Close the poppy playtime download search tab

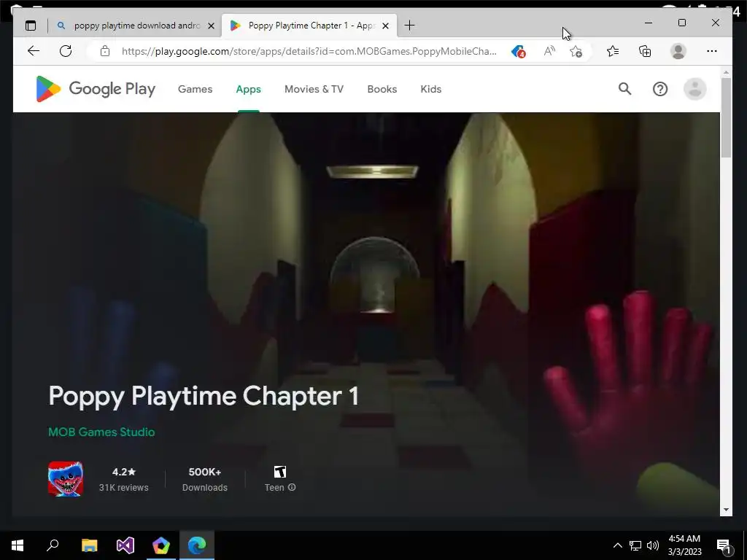click(x=211, y=26)
